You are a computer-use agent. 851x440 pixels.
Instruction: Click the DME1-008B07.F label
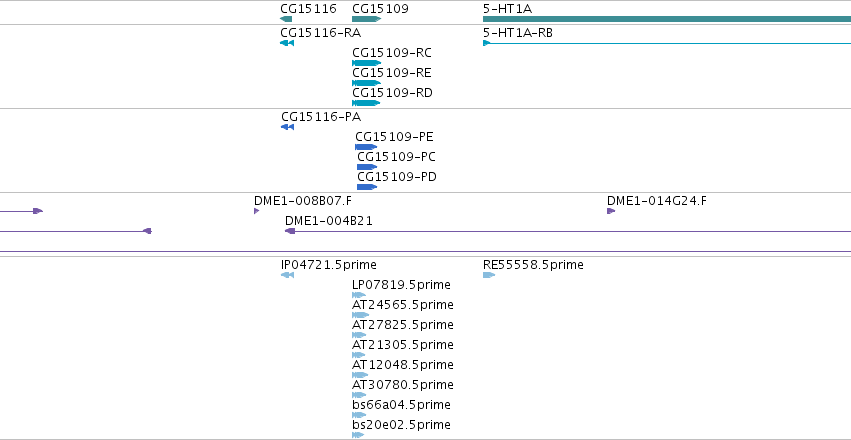(x=303, y=201)
